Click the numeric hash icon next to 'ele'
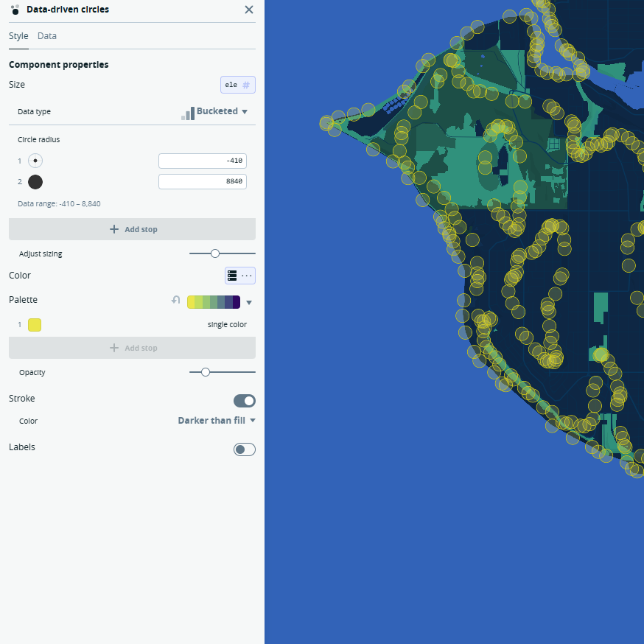Viewport: 644px width, 644px height. click(x=245, y=85)
